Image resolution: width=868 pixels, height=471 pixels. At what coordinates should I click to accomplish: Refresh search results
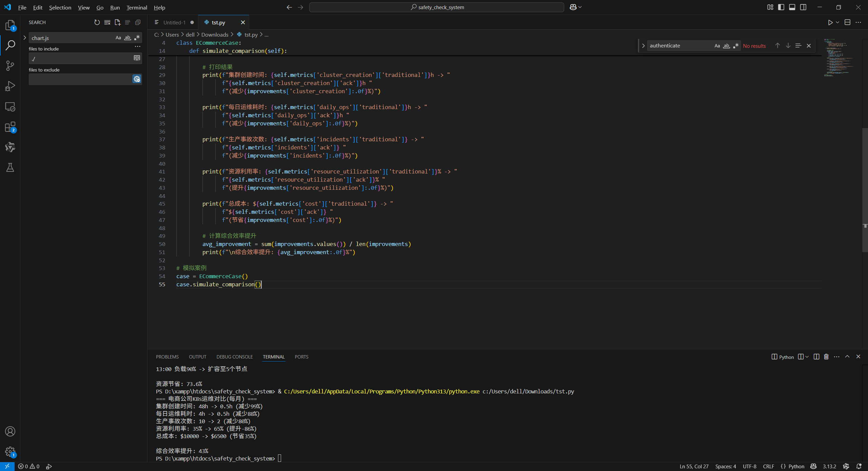[97, 22]
